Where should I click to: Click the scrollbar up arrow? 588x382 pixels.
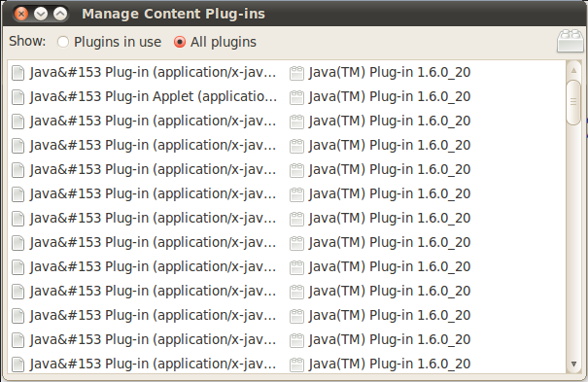573,70
